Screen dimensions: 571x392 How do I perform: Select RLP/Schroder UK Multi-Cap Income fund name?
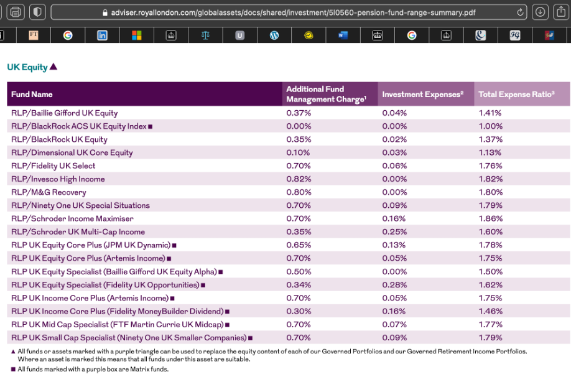[78, 231]
